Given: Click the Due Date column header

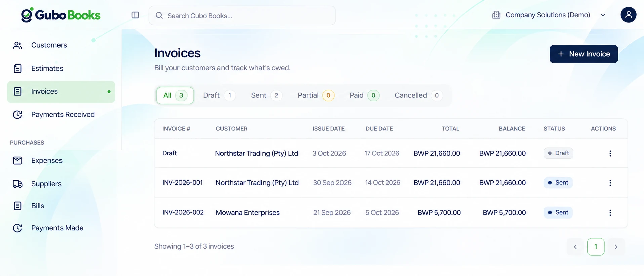Looking at the screenshot, I should tap(379, 129).
